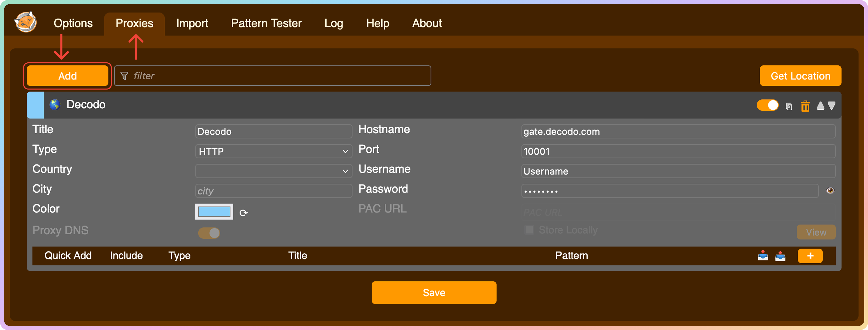Collapse the Decodo proxy header row
This screenshot has width=868, height=330.
pos(404,105)
